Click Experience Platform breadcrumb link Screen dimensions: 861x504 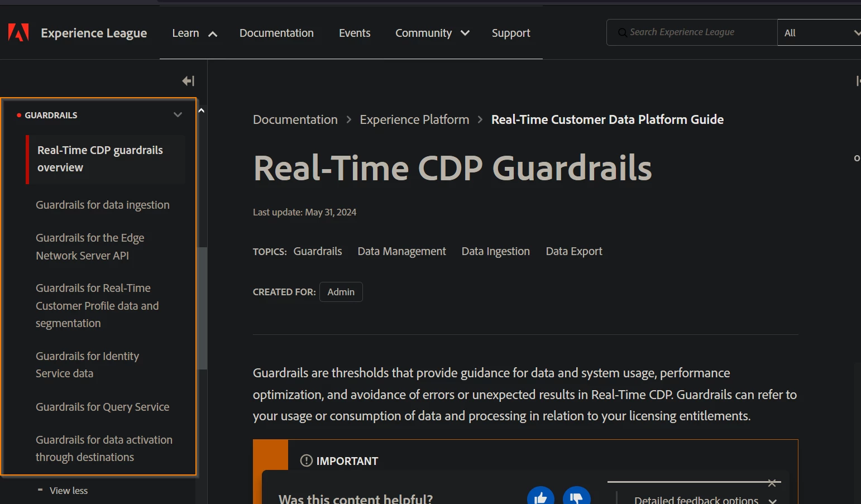[414, 119]
